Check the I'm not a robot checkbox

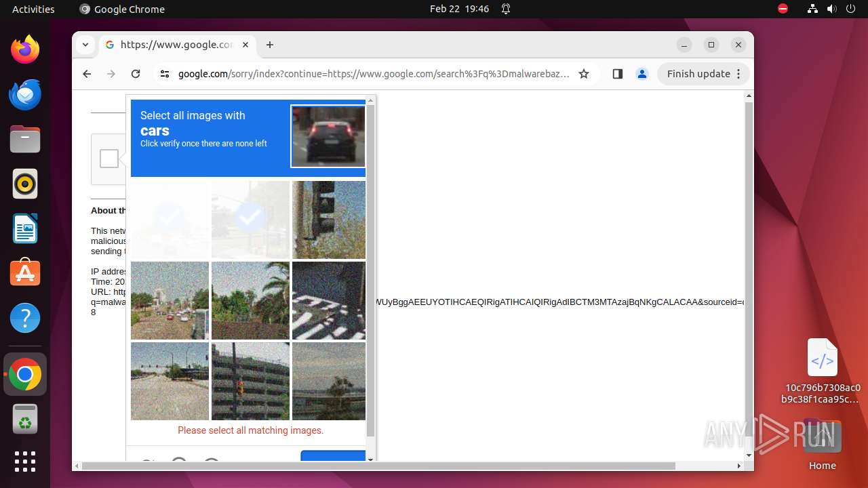pyautogui.click(x=109, y=159)
